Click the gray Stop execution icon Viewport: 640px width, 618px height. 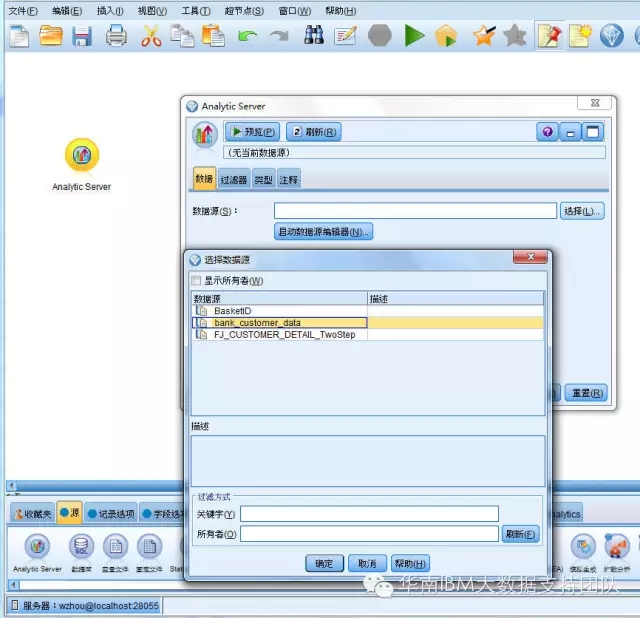coord(380,36)
